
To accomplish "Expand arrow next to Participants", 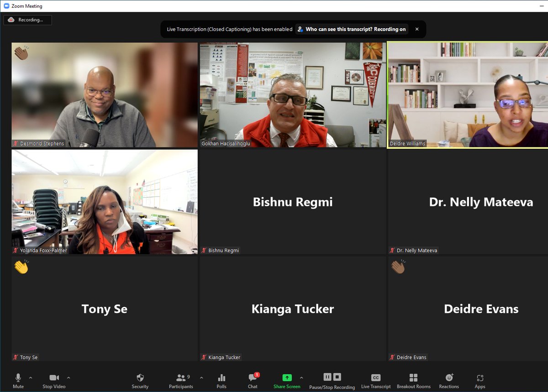I will tap(201, 378).
